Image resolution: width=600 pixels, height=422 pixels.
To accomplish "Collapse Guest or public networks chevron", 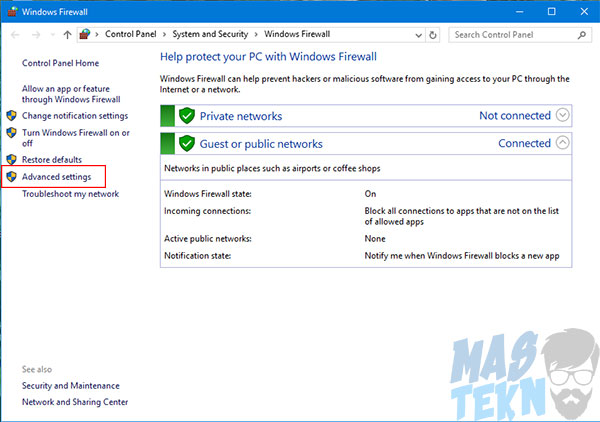I will (562, 143).
